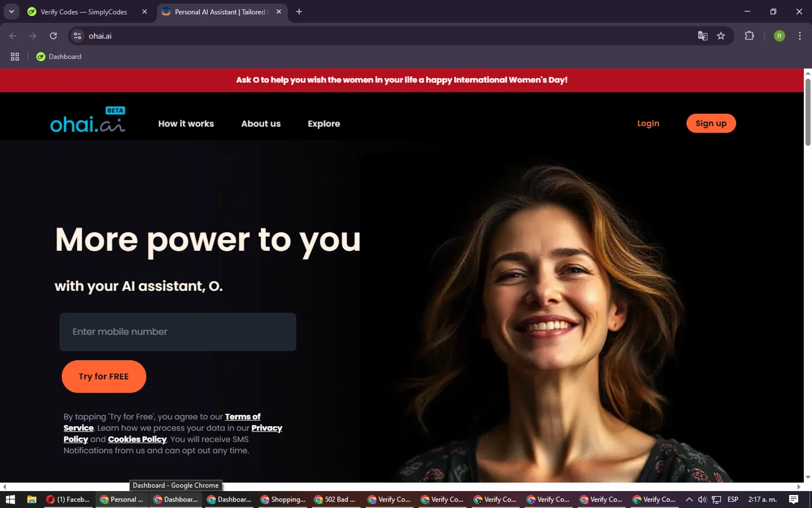Open the notifications action center
This screenshot has height=508, width=812.
pyautogui.click(x=794, y=499)
